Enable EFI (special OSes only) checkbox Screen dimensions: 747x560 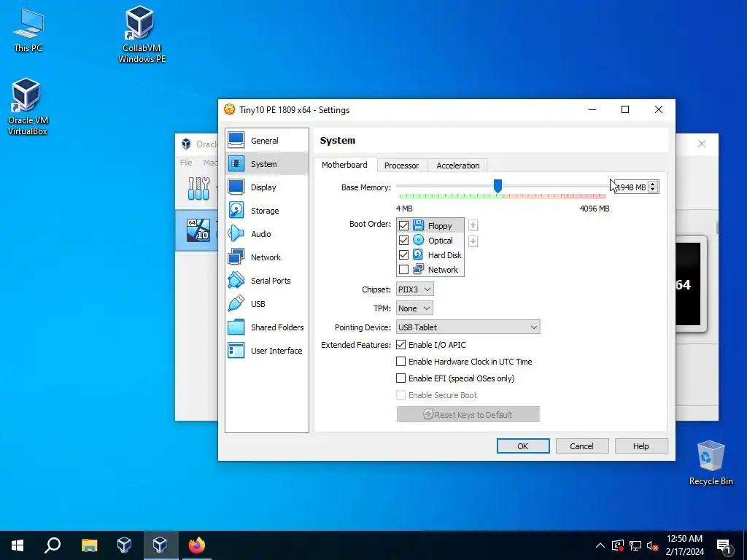tap(401, 378)
